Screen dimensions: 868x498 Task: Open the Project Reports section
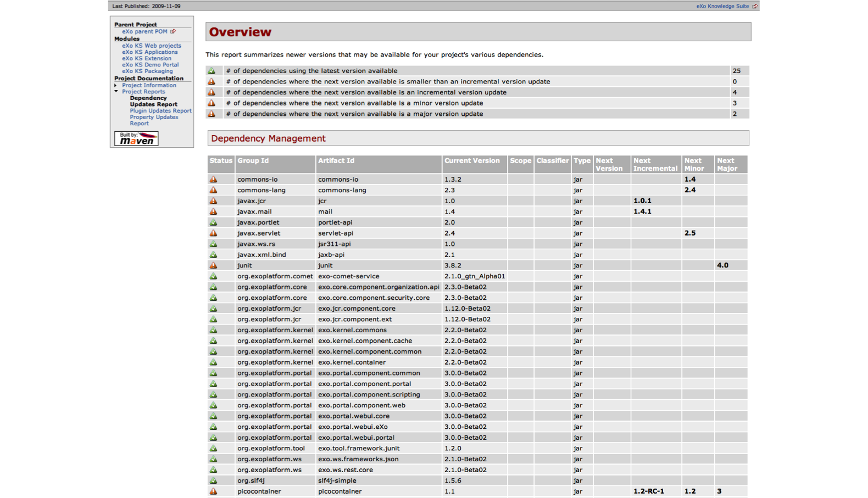click(143, 92)
